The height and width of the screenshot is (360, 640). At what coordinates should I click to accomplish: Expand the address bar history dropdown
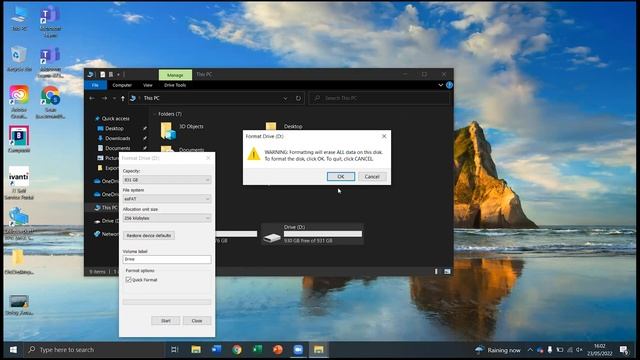click(x=285, y=98)
